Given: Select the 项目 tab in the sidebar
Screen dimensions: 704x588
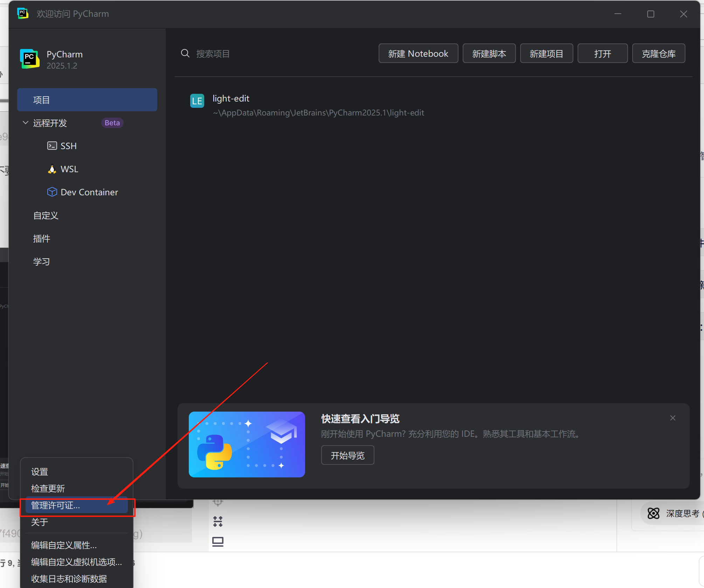Looking at the screenshot, I should click(x=87, y=100).
